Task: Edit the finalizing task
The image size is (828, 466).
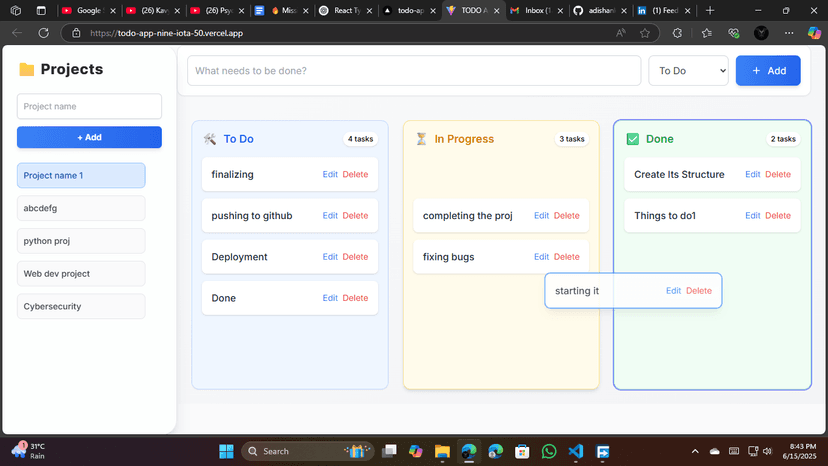Action: (x=330, y=174)
